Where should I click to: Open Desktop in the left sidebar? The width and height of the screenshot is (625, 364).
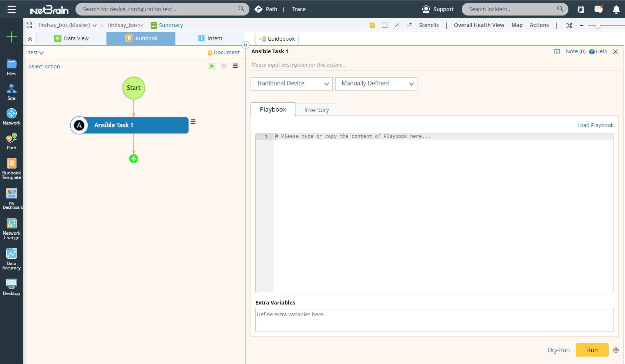pos(11,287)
